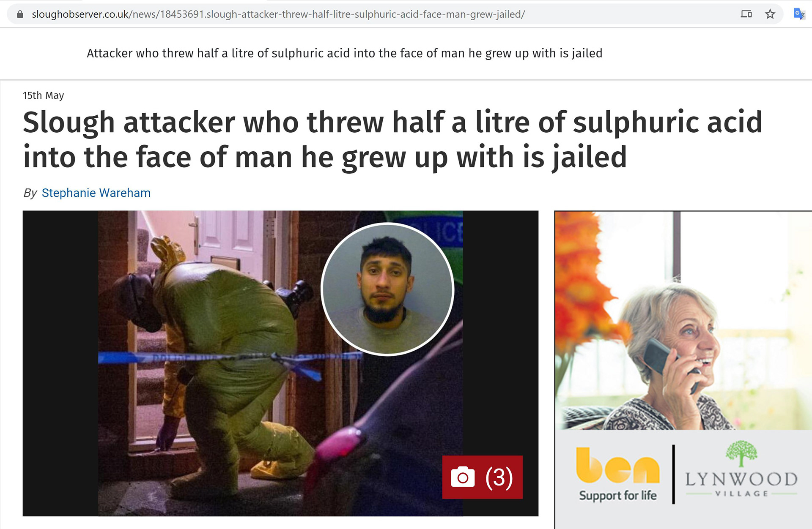Click the lock icon in address bar

20,14
